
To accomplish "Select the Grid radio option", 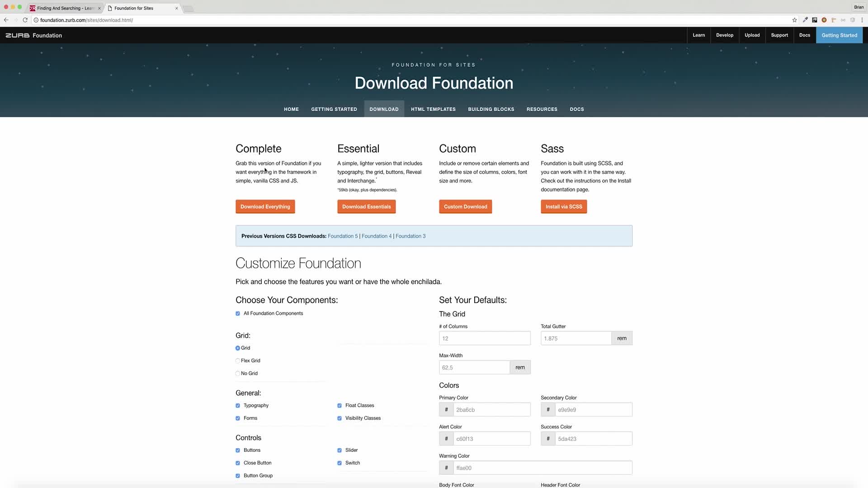I will (x=238, y=348).
